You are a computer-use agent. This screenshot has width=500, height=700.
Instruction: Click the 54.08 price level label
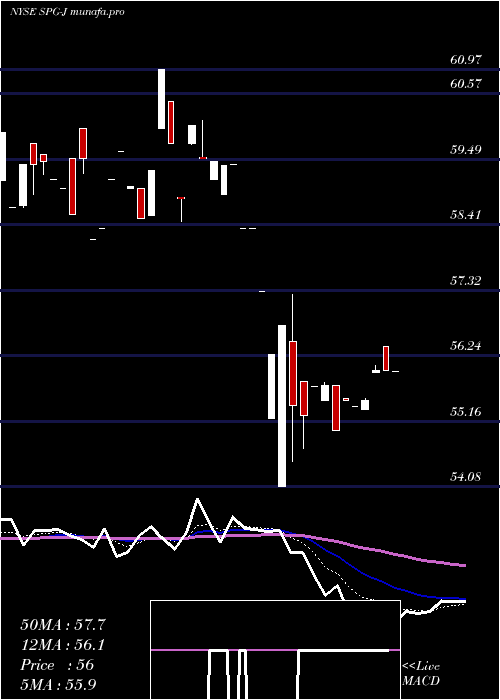pyautogui.click(x=466, y=477)
